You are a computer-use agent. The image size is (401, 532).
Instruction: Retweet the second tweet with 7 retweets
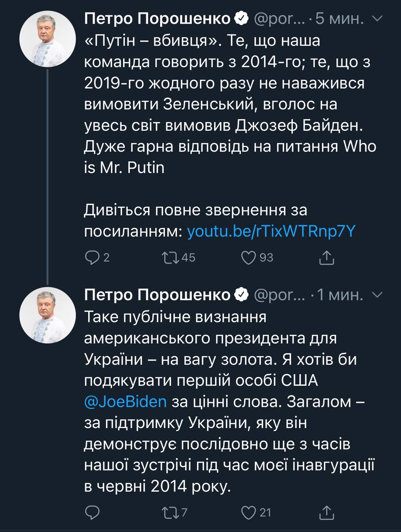point(170,512)
